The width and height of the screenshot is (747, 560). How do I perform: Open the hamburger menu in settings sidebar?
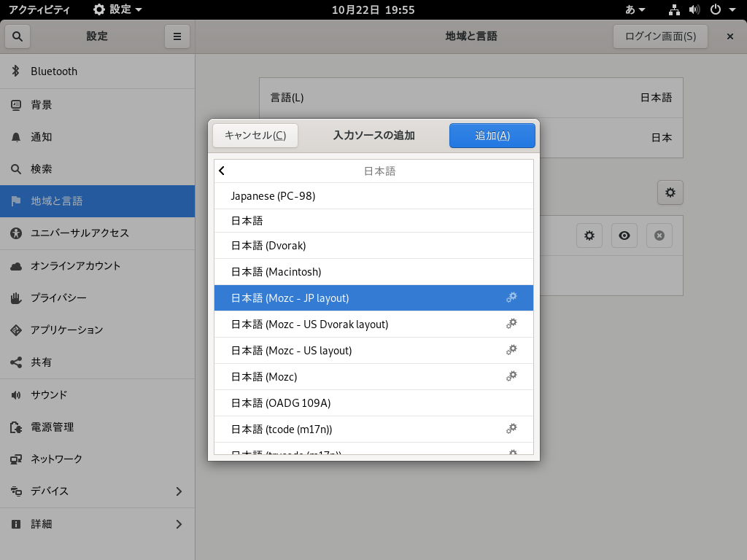pyautogui.click(x=177, y=36)
